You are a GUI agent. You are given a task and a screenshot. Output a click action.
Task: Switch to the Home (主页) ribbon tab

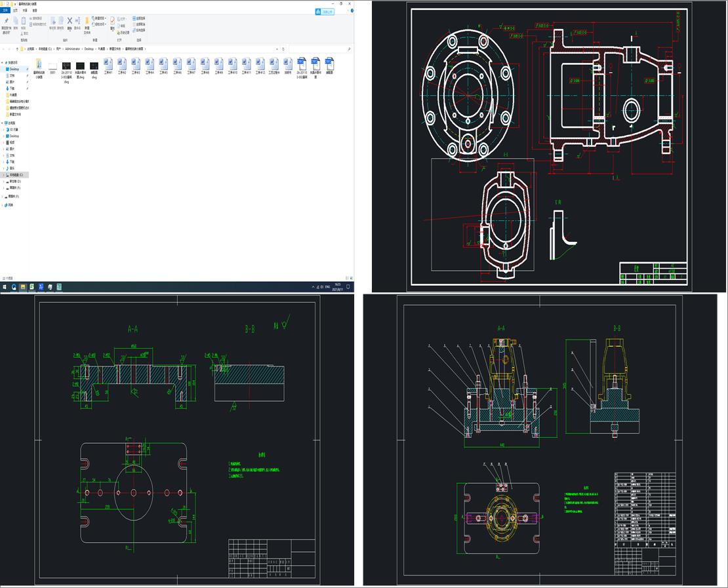pos(15,10)
